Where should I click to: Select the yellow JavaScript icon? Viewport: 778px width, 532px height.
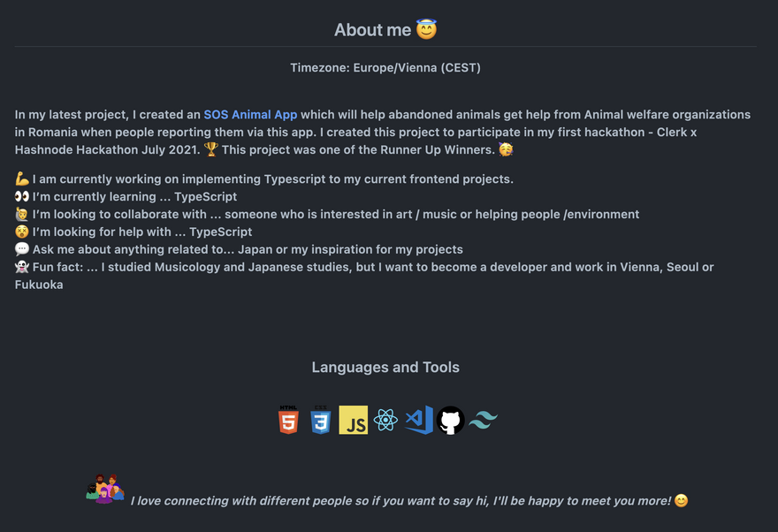tap(353, 420)
